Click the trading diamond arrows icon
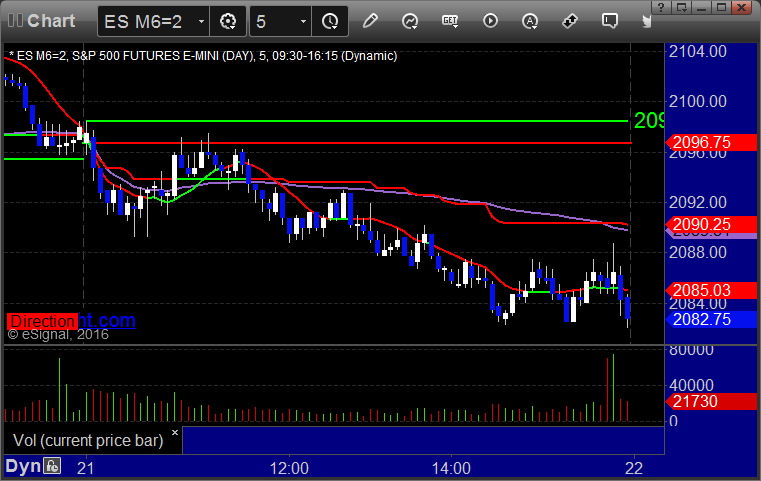 click(x=570, y=21)
